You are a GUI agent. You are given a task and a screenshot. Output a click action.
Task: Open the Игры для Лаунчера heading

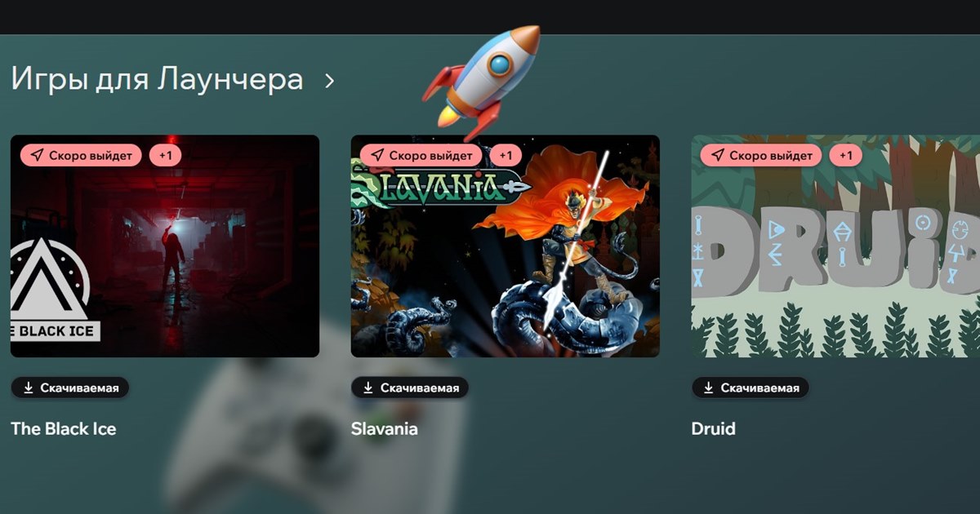tap(157, 80)
